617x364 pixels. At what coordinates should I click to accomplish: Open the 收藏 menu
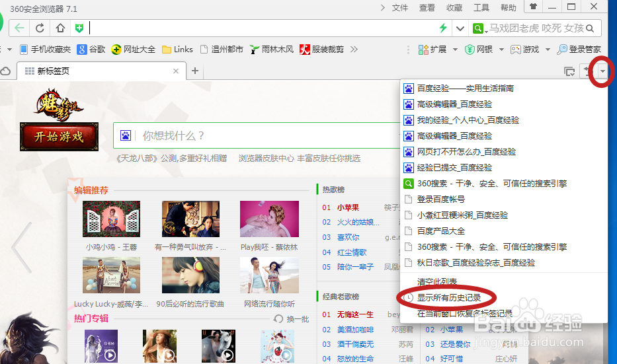click(x=454, y=8)
